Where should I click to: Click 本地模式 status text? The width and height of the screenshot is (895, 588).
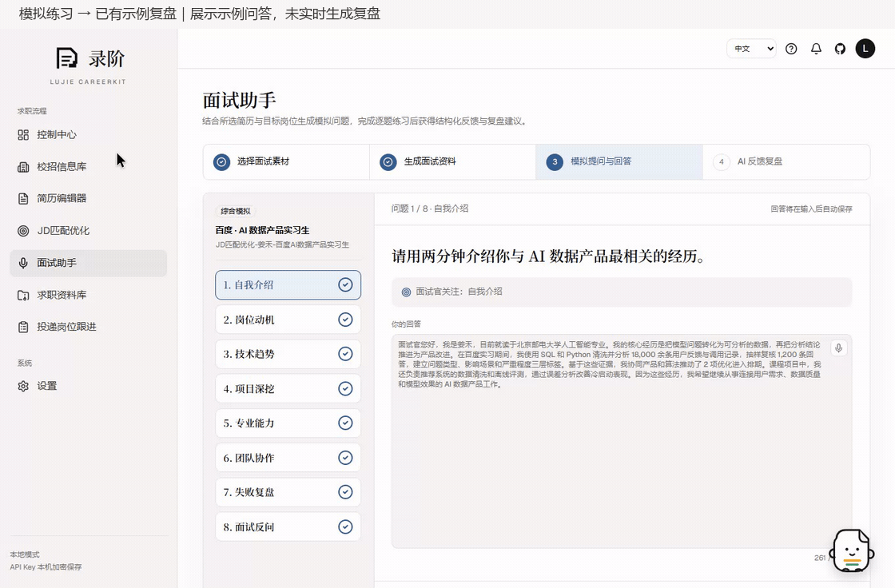25,555
